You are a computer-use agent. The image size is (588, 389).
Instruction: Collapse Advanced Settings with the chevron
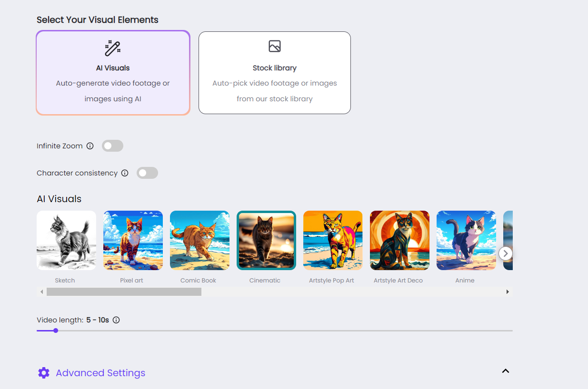(506, 371)
